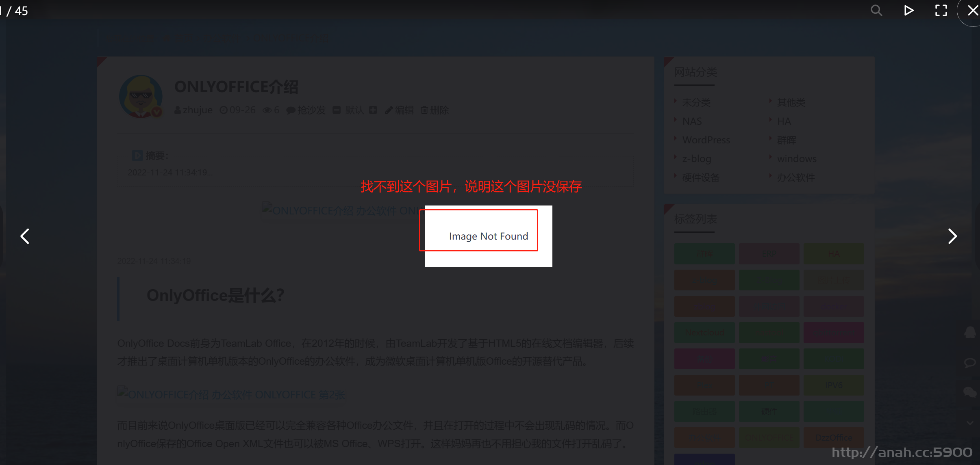Select the HA tag in 标签列表
980x465 pixels.
(x=834, y=253)
